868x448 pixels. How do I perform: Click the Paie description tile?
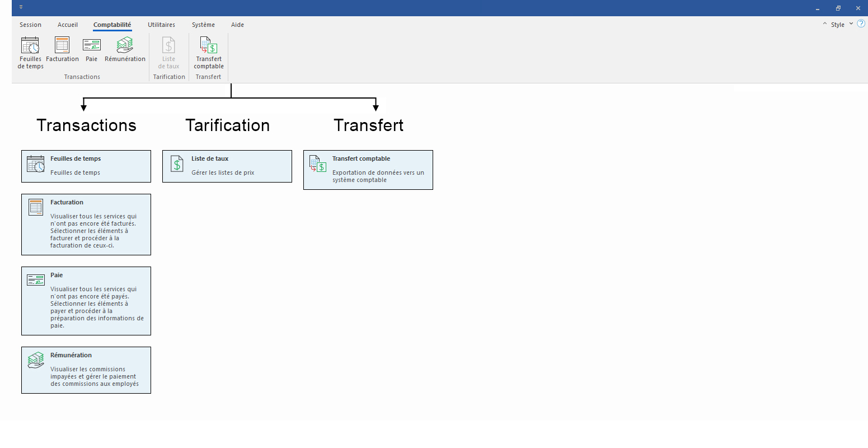point(86,301)
